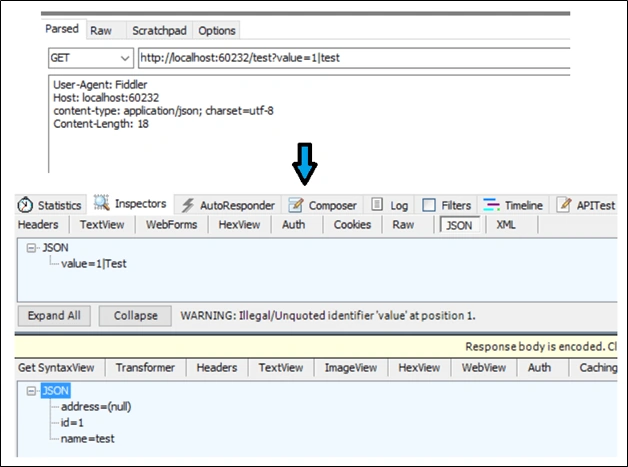Viewport: 628px width, 467px height.
Task: Click the Statistics stopwatch icon
Action: coord(25,205)
